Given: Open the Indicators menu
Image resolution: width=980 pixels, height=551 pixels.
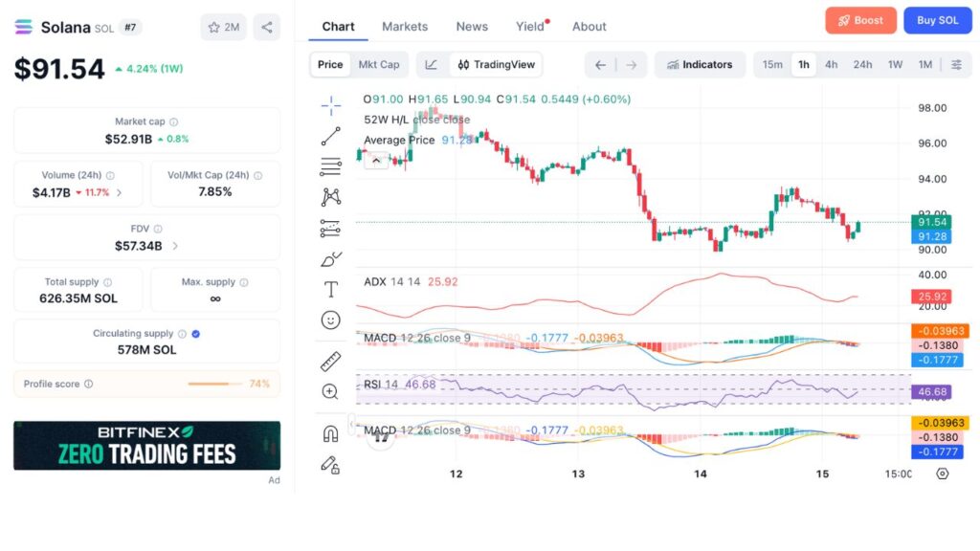Looking at the screenshot, I should pos(700,64).
